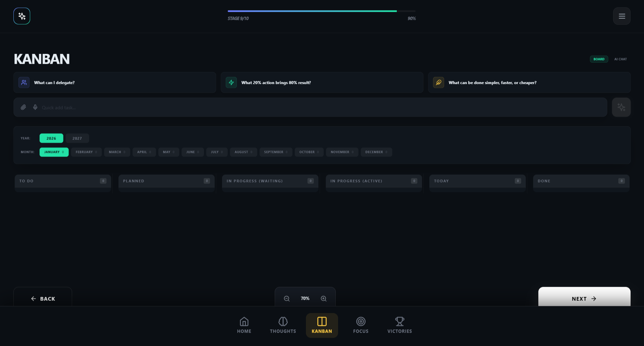The width and height of the screenshot is (644, 346).
Task: Click the sparkle logo icon top-left
Action: coord(22,16)
